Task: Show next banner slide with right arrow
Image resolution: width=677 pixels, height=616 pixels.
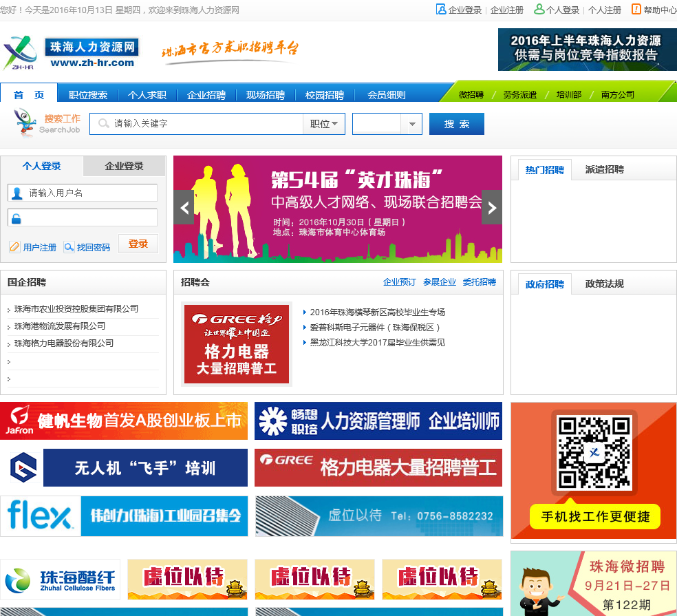Action: (x=492, y=208)
